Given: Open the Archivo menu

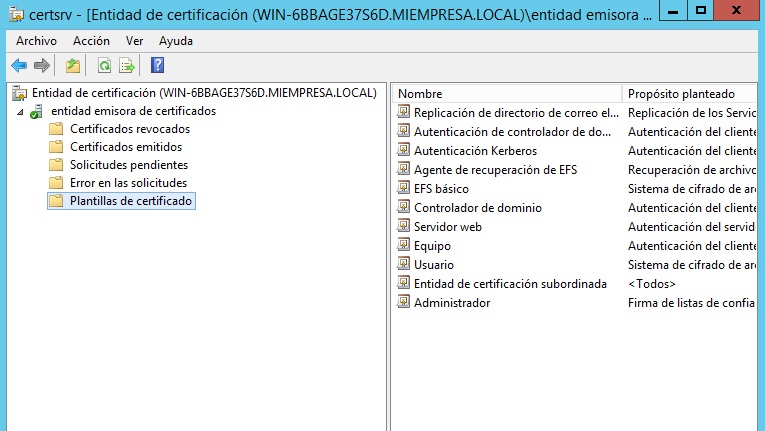Looking at the screenshot, I should 36,41.
